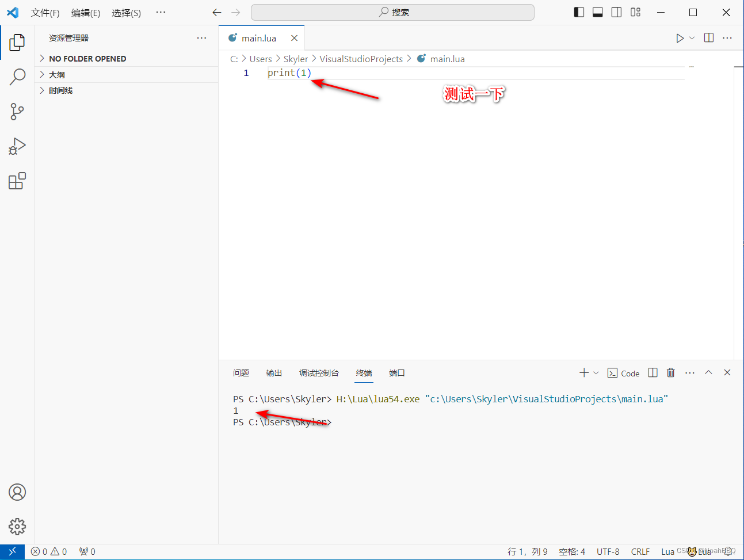Viewport: 744px width, 560px height.
Task: Open Explorer panel more actions ellipsis
Action: coord(201,38)
